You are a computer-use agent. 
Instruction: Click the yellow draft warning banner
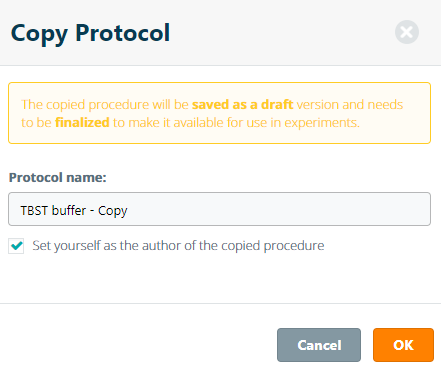[219, 113]
